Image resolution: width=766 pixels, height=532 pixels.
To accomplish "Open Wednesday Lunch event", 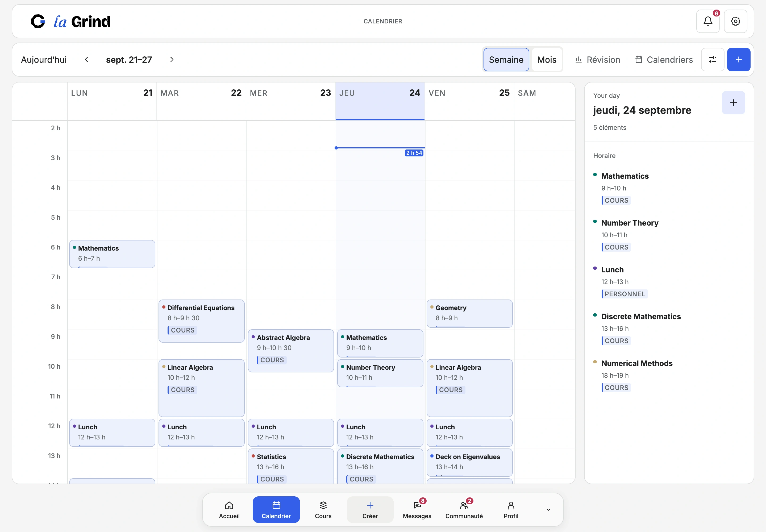I will [x=291, y=433].
